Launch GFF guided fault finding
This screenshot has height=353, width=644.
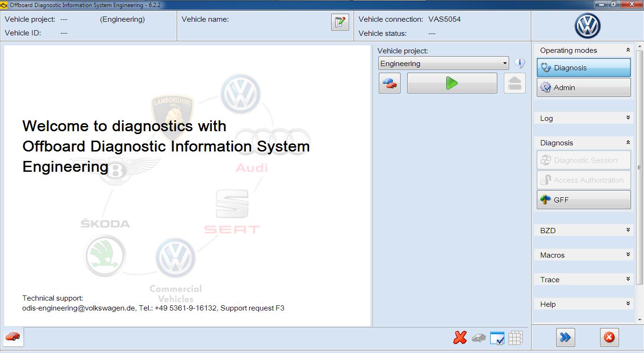pyautogui.click(x=584, y=200)
